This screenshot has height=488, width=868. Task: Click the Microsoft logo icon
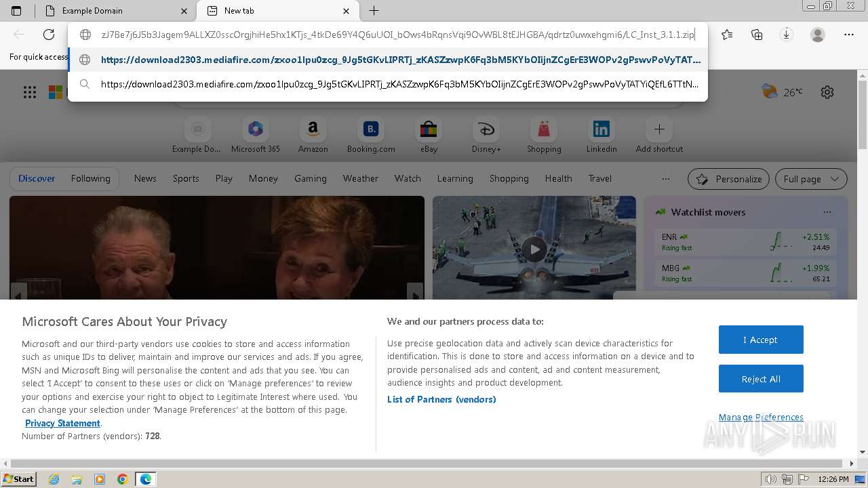click(x=56, y=92)
